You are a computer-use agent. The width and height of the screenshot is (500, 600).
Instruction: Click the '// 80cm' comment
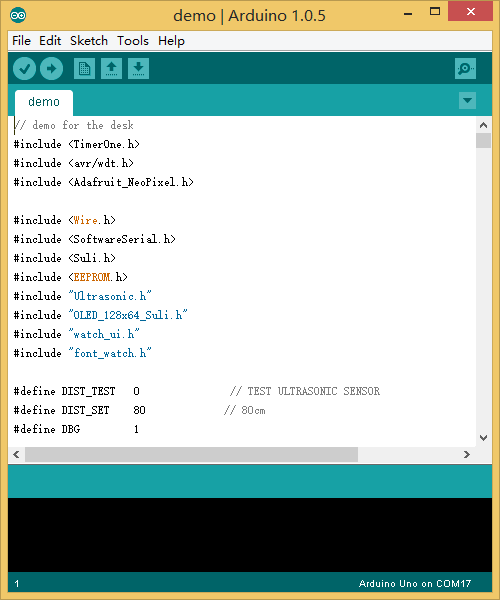click(x=245, y=410)
